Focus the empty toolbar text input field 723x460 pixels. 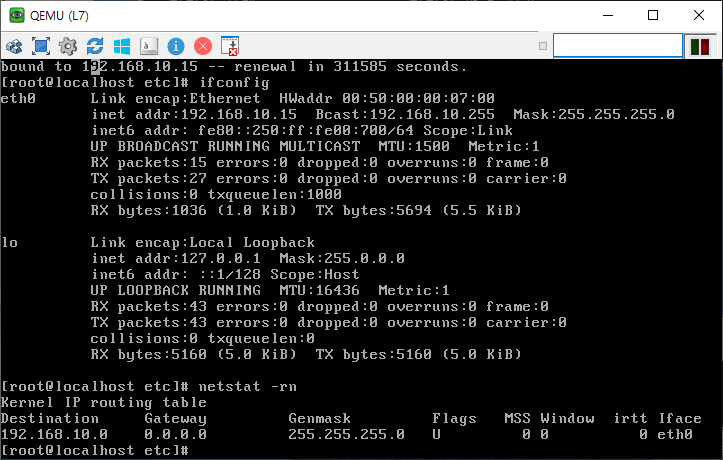617,46
